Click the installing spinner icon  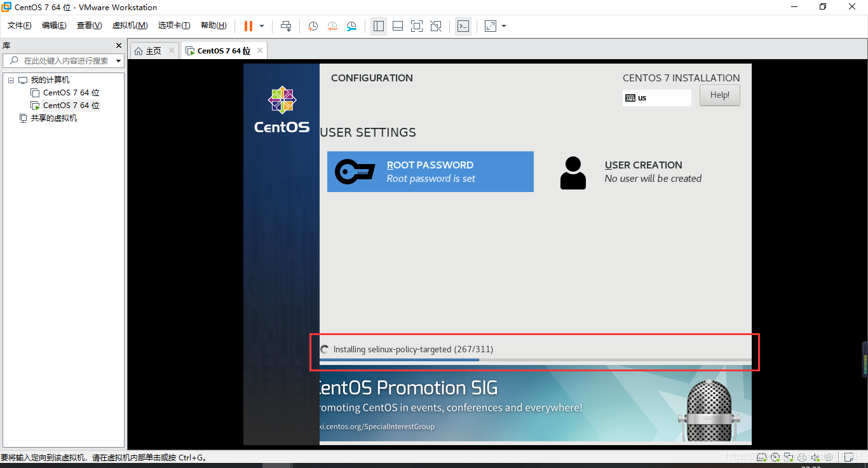coord(325,349)
